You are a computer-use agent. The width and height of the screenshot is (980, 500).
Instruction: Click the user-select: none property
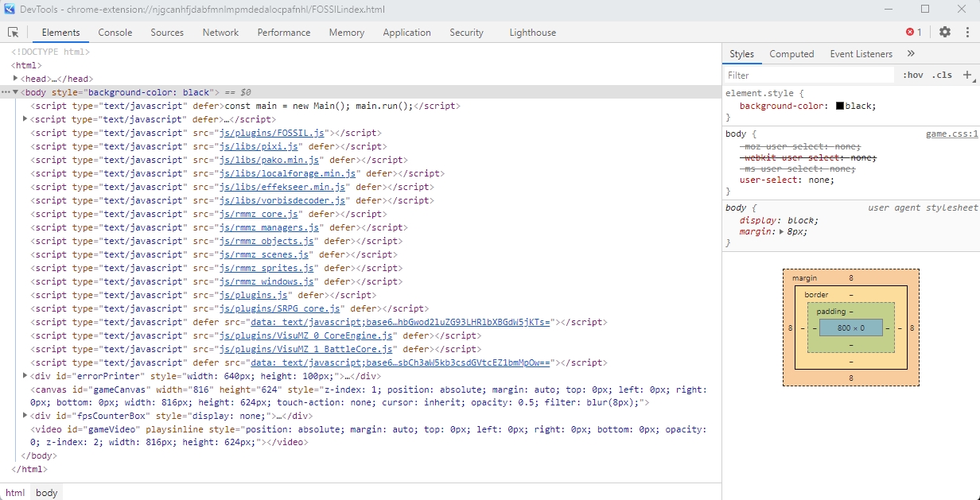(x=787, y=180)
